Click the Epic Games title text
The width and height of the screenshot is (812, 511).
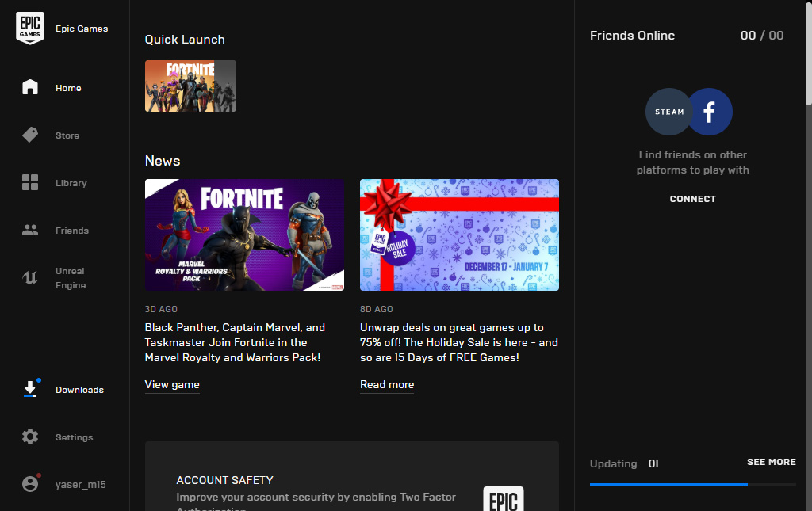tap(82, 29)
